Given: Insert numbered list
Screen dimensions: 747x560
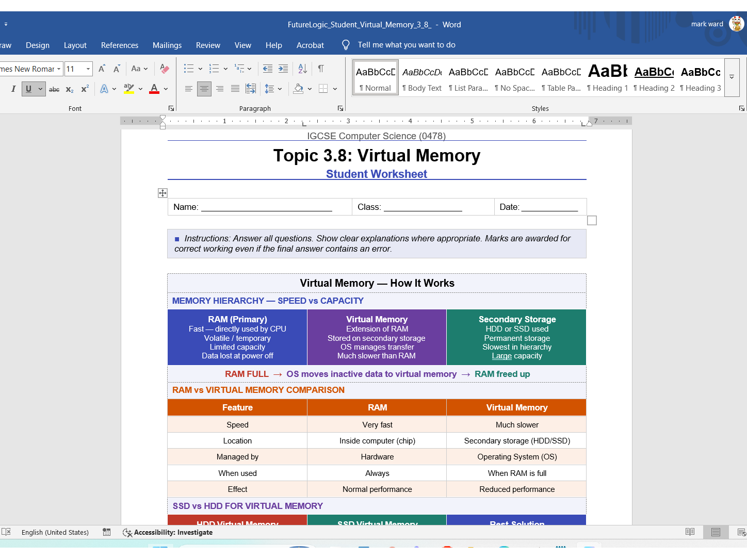Looking at the screenshot, I should tap(214, 69).
